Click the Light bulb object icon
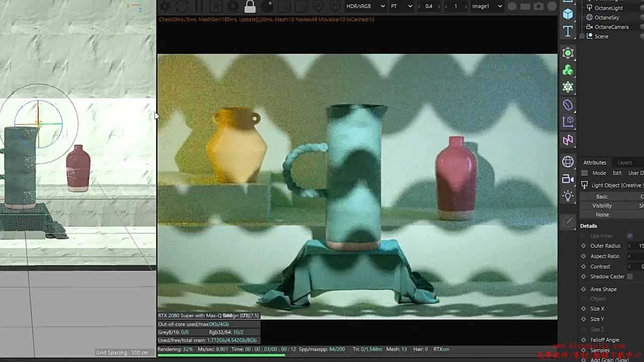The width and height of the screenshot is (644, 362). (568, 196)
